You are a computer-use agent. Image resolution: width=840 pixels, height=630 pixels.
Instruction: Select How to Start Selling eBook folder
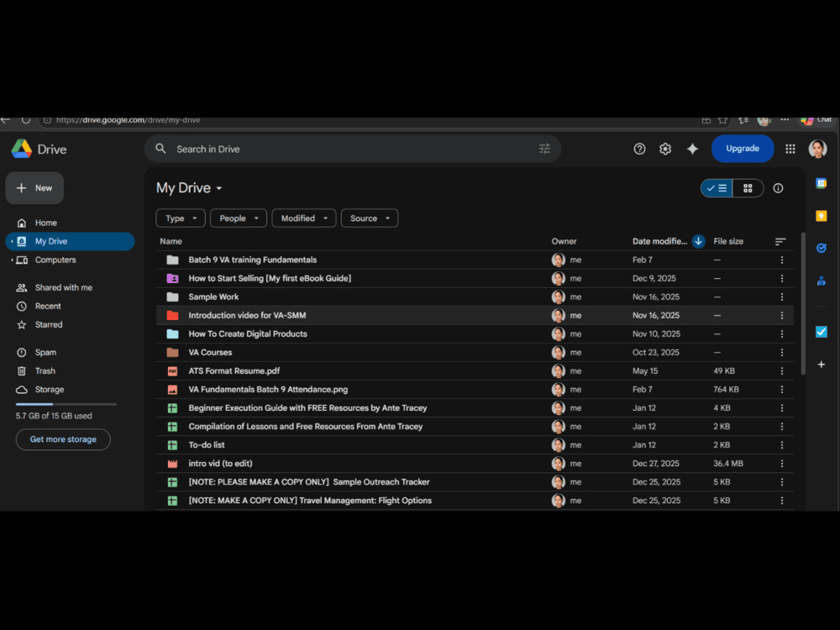(x=474, y=279)
